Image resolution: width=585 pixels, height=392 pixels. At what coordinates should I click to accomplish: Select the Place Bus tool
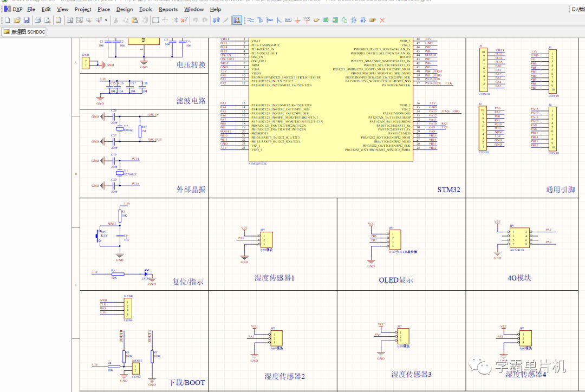[x=260, y=20]
